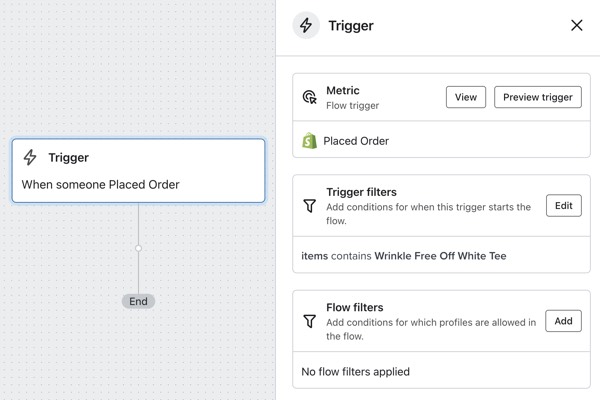Click the "No flow filters applied" text
The height and width of the screenshot is (400, 600).
[x=355, y=372]
